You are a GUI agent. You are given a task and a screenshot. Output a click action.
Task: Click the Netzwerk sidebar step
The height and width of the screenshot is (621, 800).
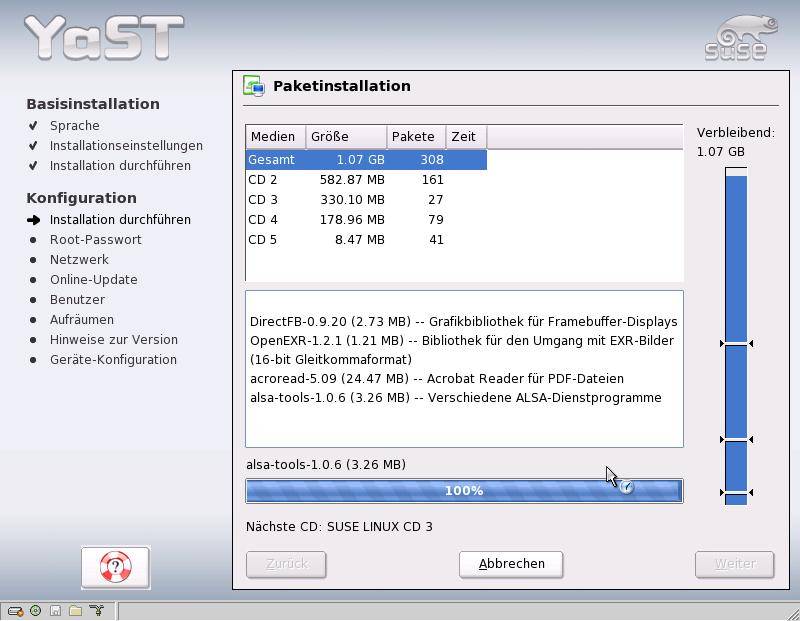coord(79,259)
